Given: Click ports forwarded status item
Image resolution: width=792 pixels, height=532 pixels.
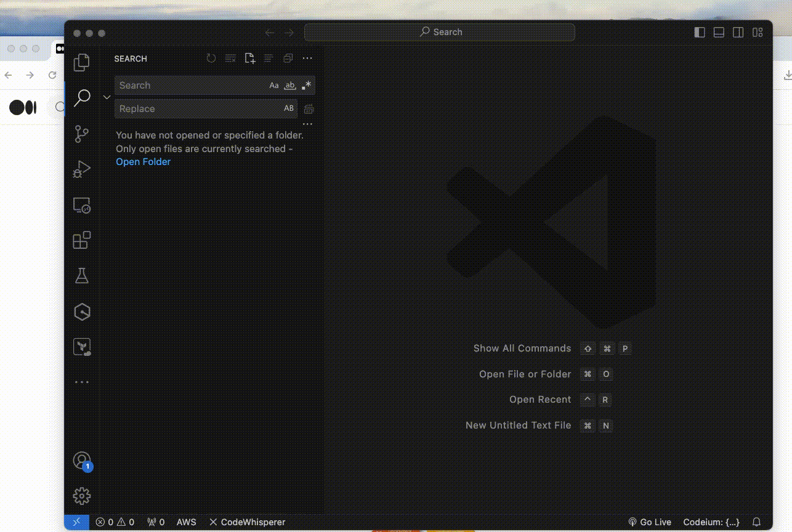Looking at the screenshot, I should click(156, 522).
